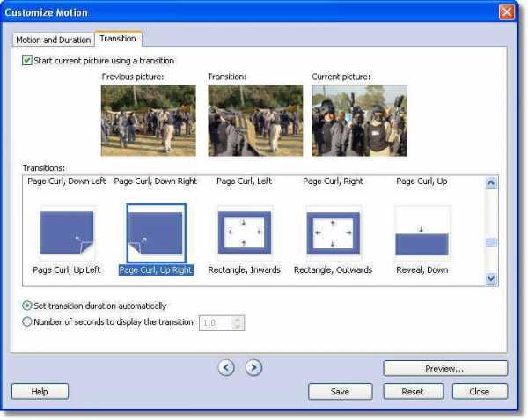Select the Page Curl, Up Right transition icon
The height and width of the screenshot is (420, 528).
156,233
